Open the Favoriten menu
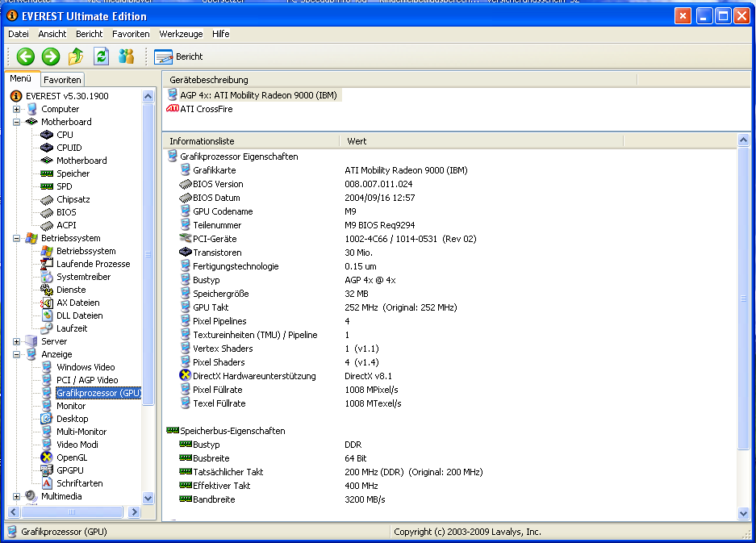Image resolution: width=756 pixels, height=543 pixels. [x=131, y=34]
